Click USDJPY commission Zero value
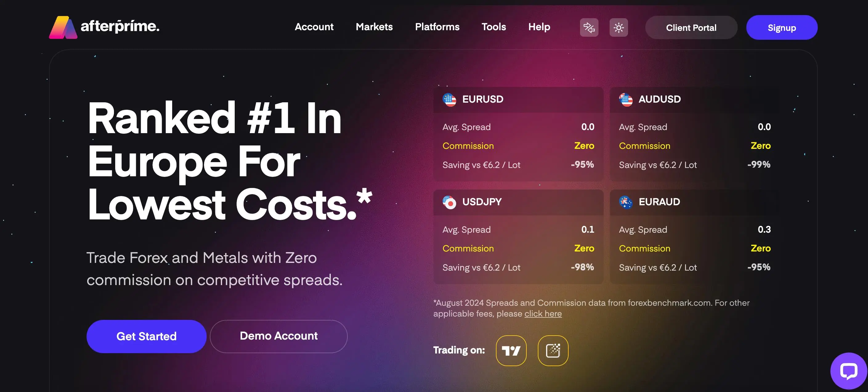The height and width of the screenshot is (392, 868). (584, 248)
